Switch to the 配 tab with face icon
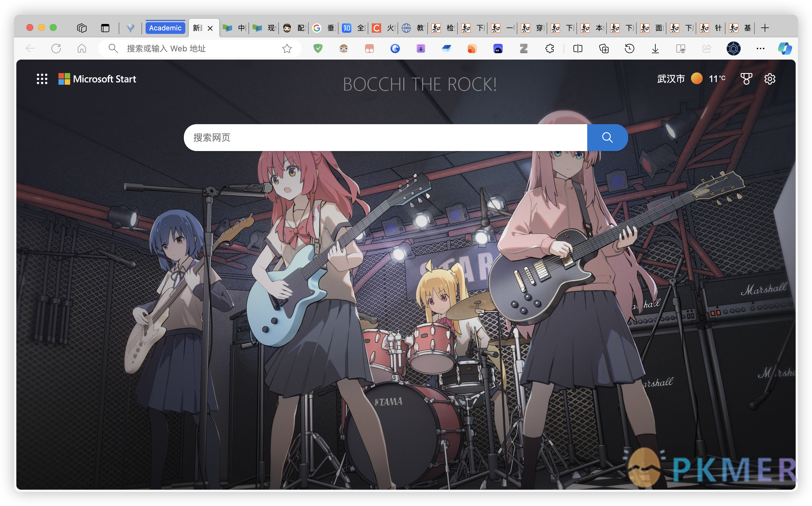 click(294, 28)
